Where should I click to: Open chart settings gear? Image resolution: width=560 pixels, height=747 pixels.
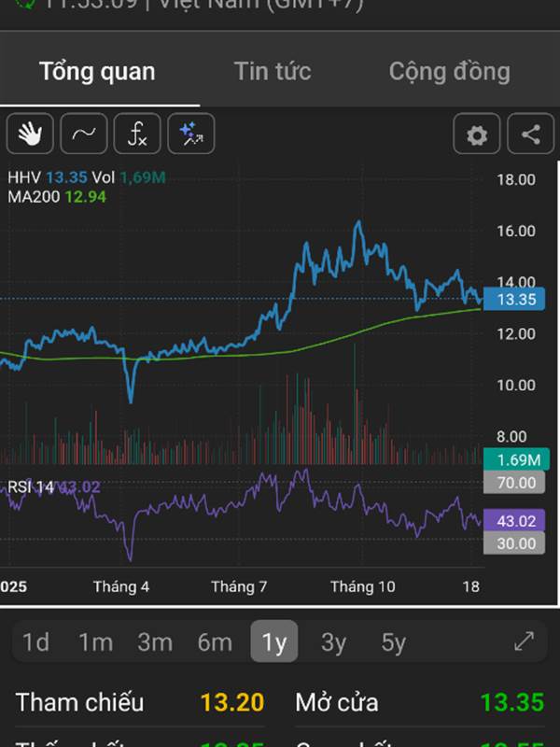click(x=477, y=135)
